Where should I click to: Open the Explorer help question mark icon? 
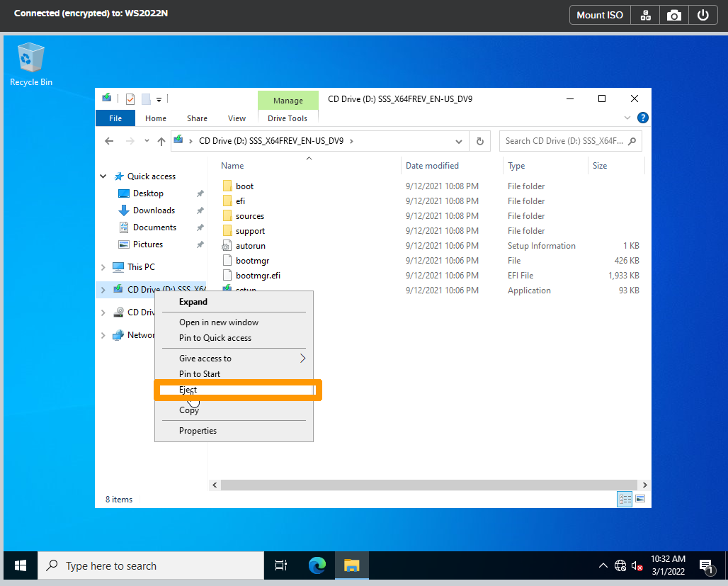(x=642, y=118)
